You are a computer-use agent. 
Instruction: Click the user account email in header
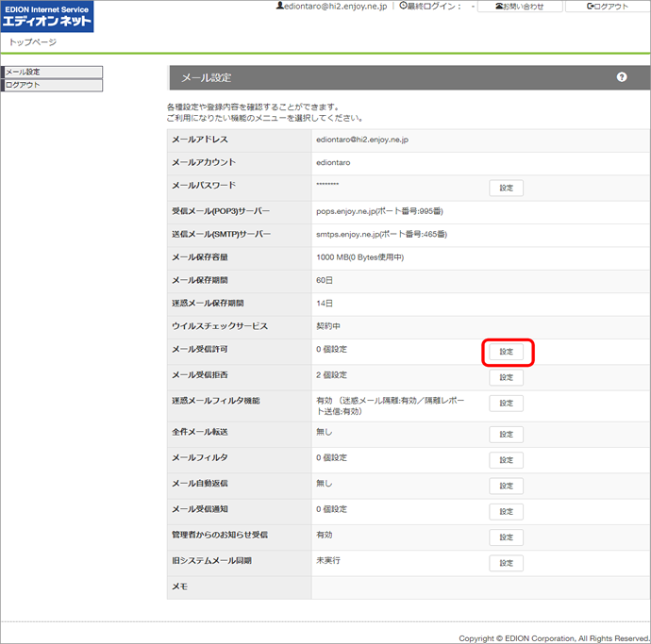pos(330,7)
